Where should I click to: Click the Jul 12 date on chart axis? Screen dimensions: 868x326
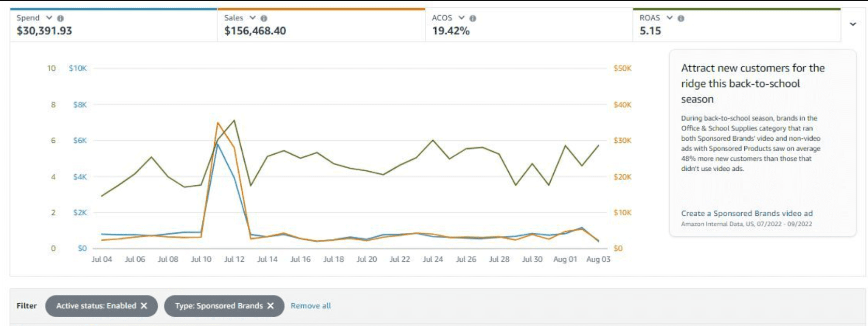click(x=234, y=259)
